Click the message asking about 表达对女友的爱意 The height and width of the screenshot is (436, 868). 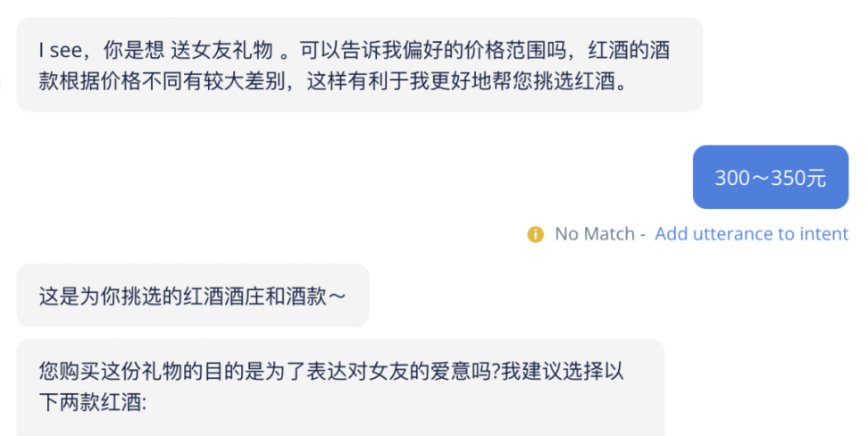point(339,370)
